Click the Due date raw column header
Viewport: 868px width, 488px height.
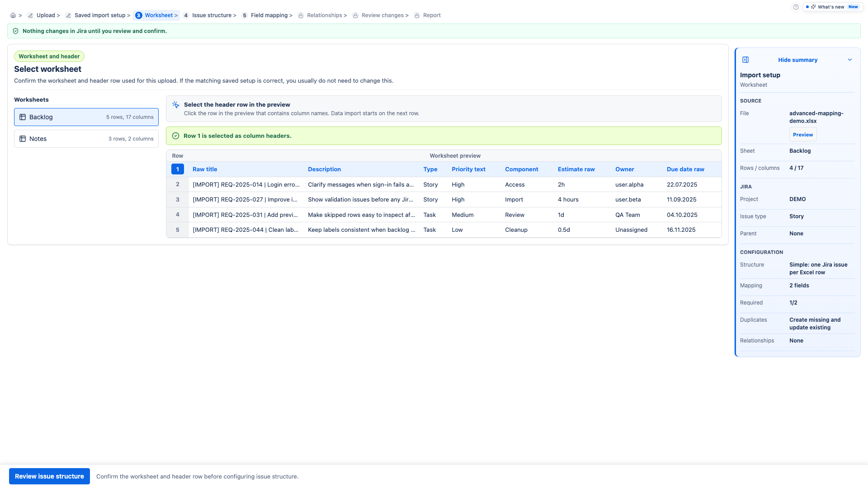[x=685, y=169]
